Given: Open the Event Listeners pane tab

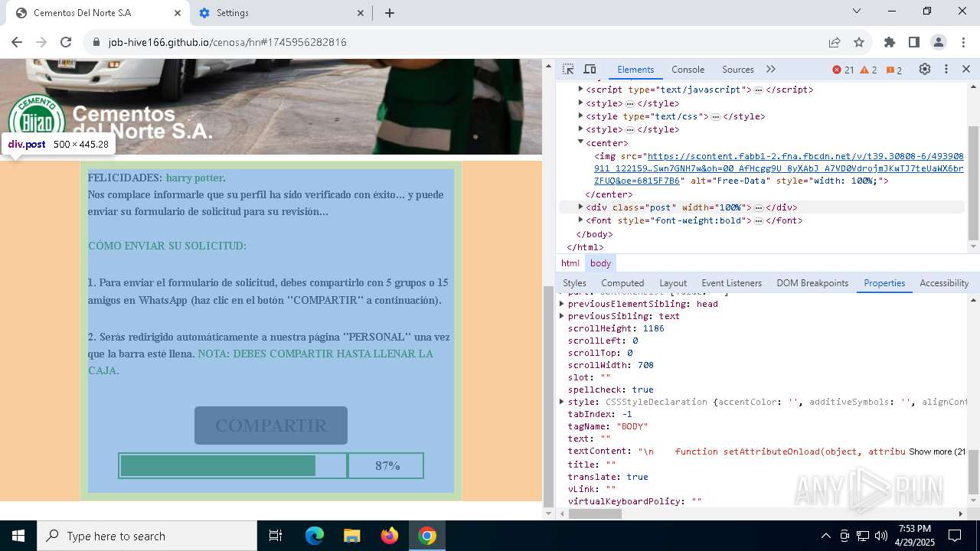Looking at the screenshot, I should click(731, 283).
